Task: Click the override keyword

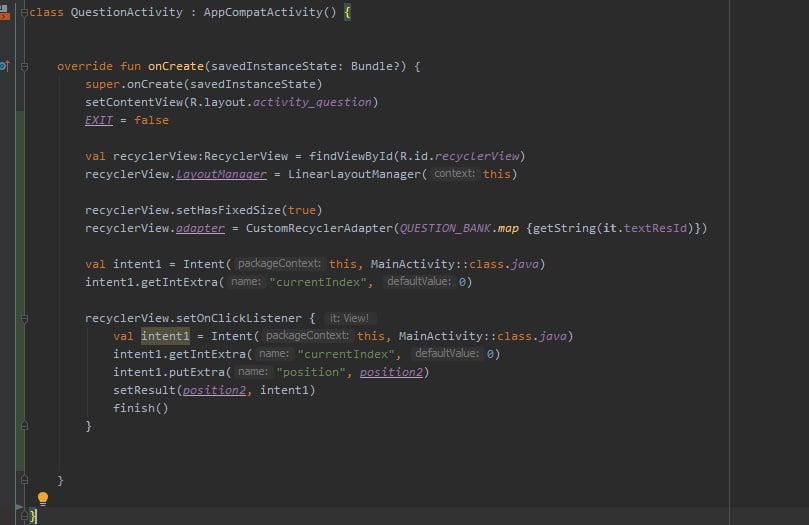Action: 85,66
